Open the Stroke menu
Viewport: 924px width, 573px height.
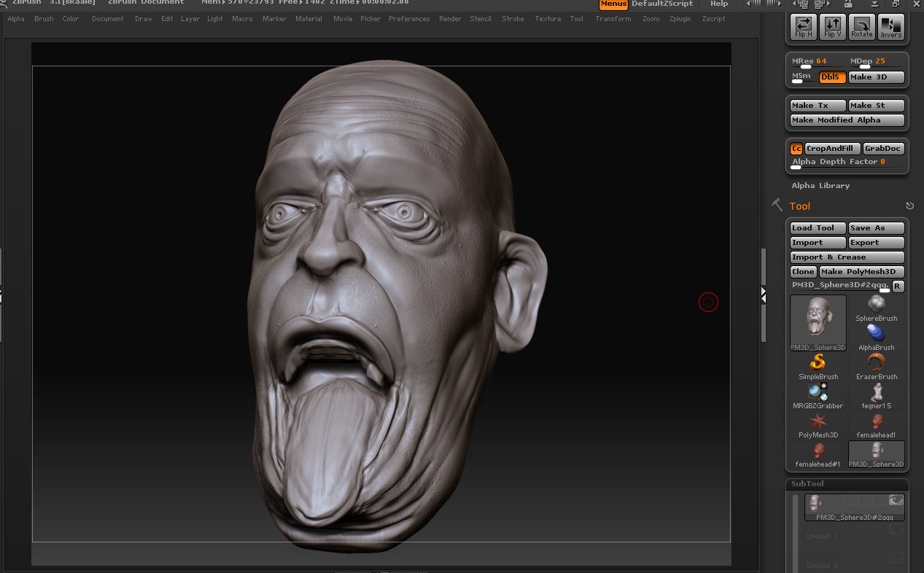pos(513,19)
